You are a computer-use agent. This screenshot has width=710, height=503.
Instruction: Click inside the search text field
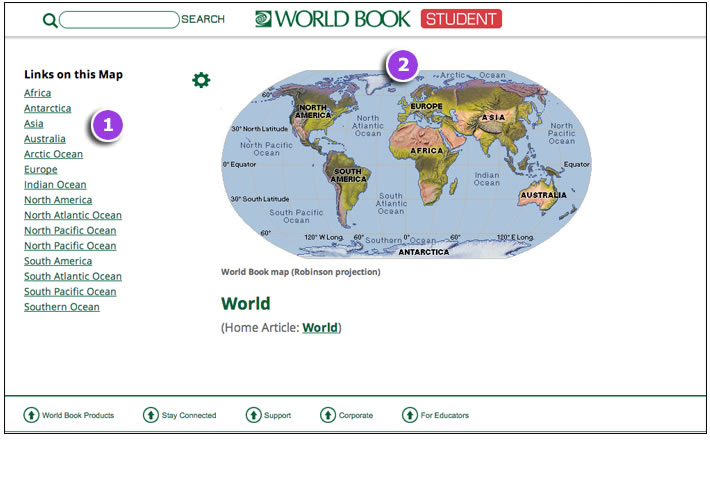(x=120, y=20)
